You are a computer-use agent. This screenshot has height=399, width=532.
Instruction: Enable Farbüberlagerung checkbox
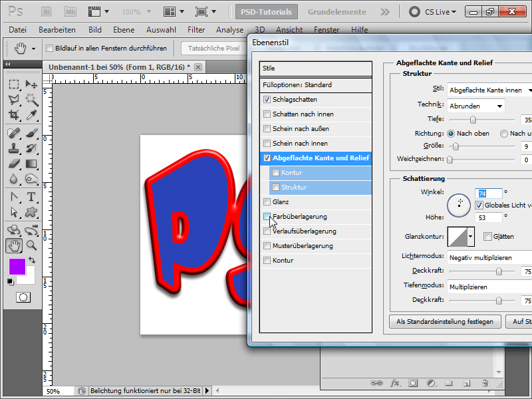267,217
